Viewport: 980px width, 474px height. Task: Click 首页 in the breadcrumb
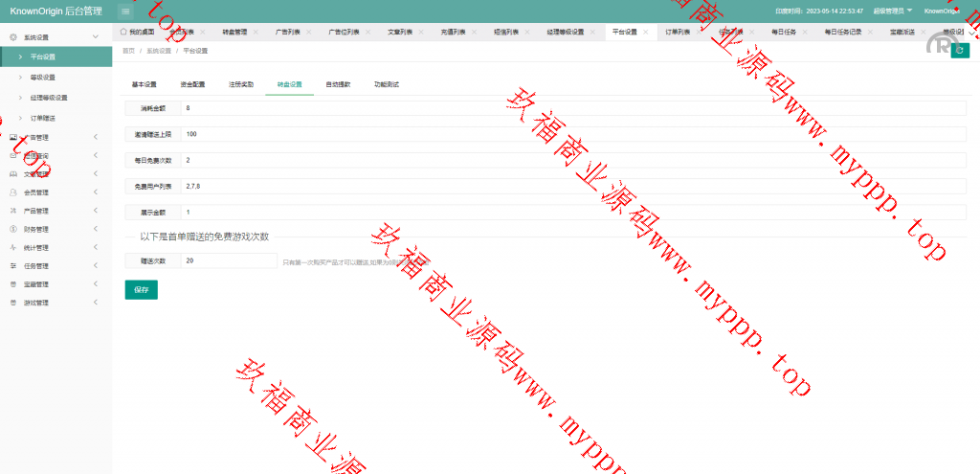tap(128, 50)
